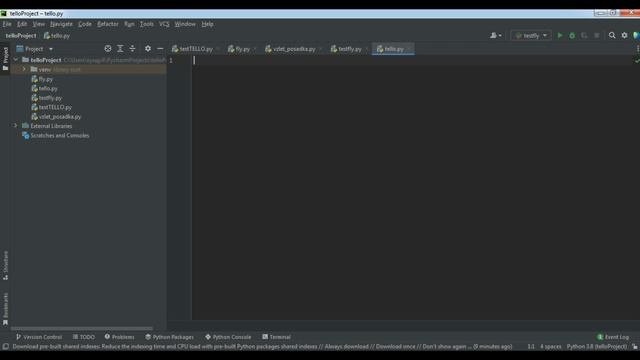Open Python Console tool window

coord(228,337)
